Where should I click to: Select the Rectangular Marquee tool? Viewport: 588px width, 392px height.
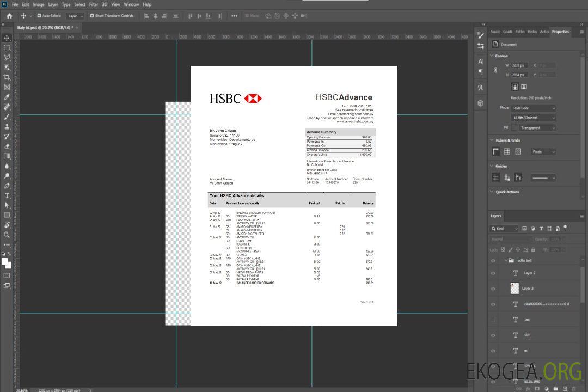7,48
